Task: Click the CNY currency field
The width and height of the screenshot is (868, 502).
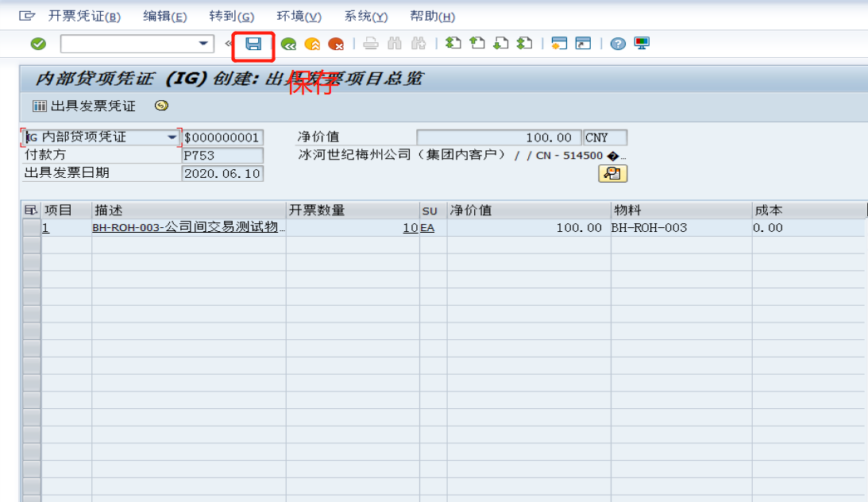Action: [605, 137]
